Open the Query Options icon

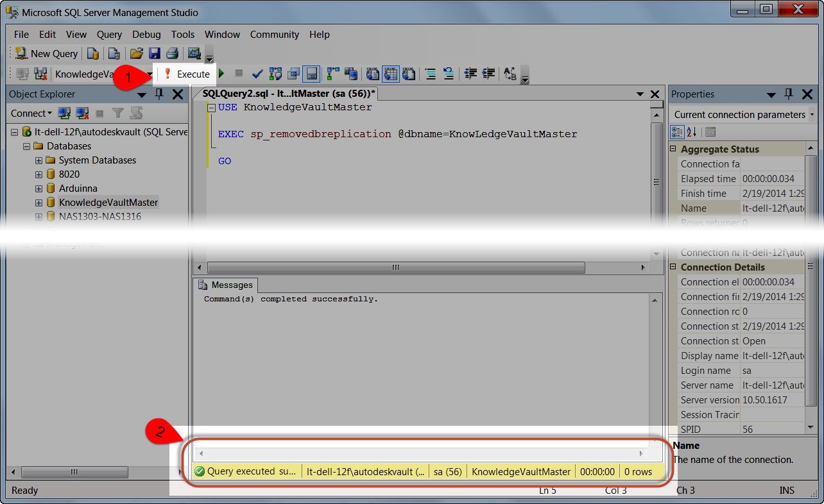tap(293, 74)
